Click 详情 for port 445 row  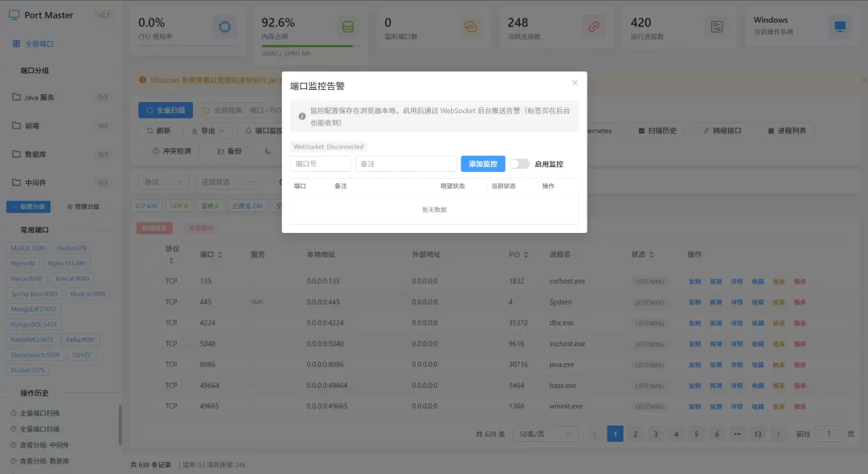(x=737, y=303)
